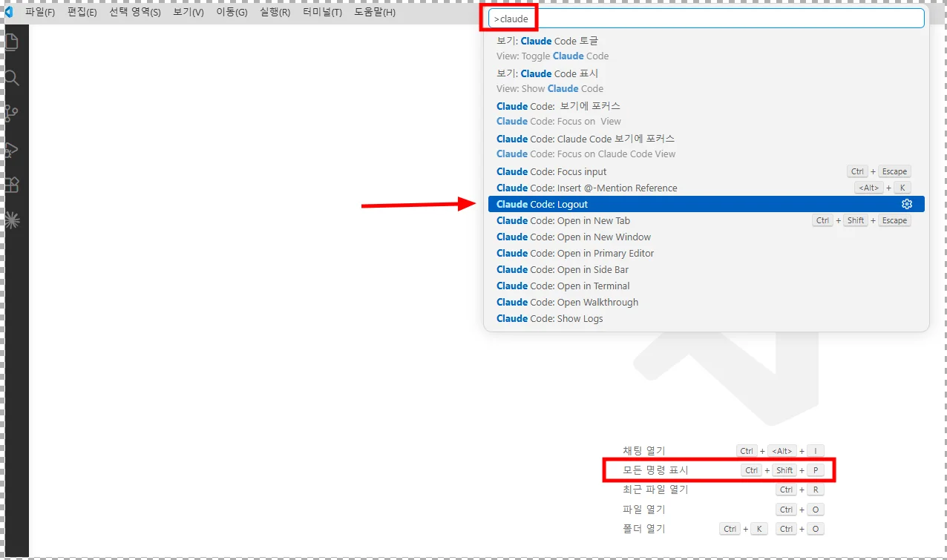Screen dimensions: 947x560
Task: Select Claude Code: Open Walkthrough command
Action: (706, 302)
